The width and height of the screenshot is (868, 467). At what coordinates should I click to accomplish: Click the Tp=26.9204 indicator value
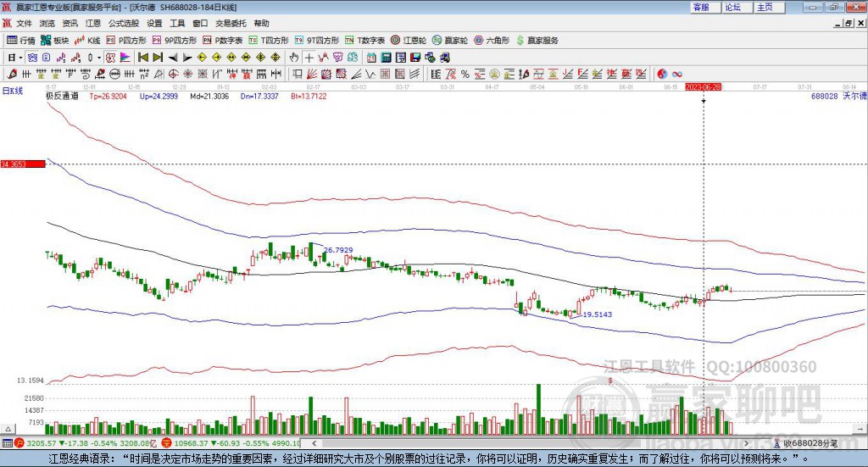tap(108, 96)
